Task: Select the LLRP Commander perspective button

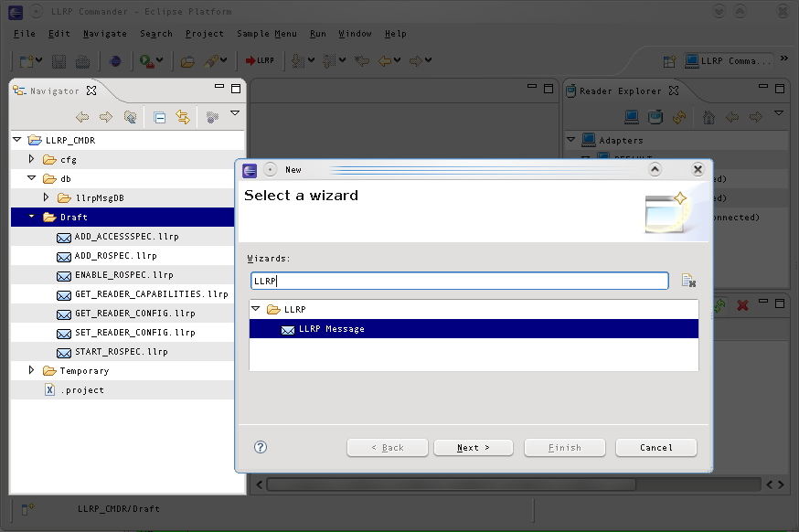Action: 729,61
